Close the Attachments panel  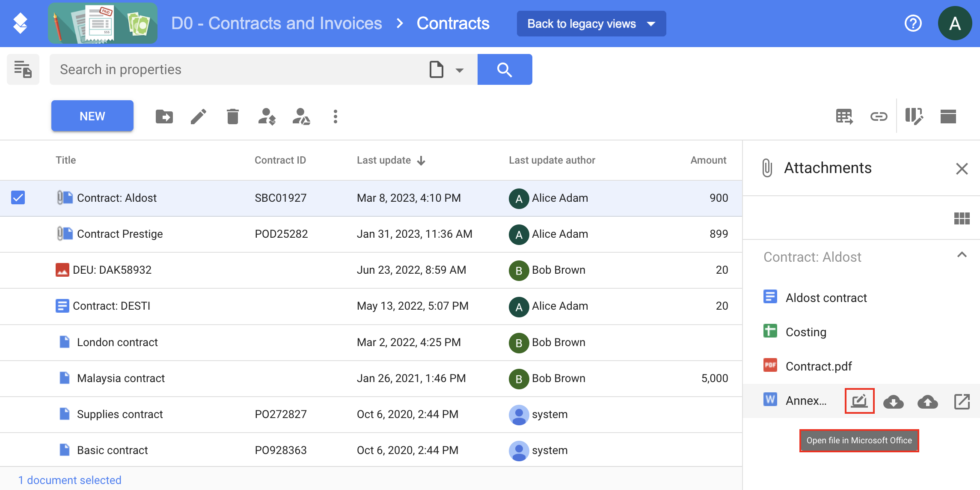(x=962, y=168)
